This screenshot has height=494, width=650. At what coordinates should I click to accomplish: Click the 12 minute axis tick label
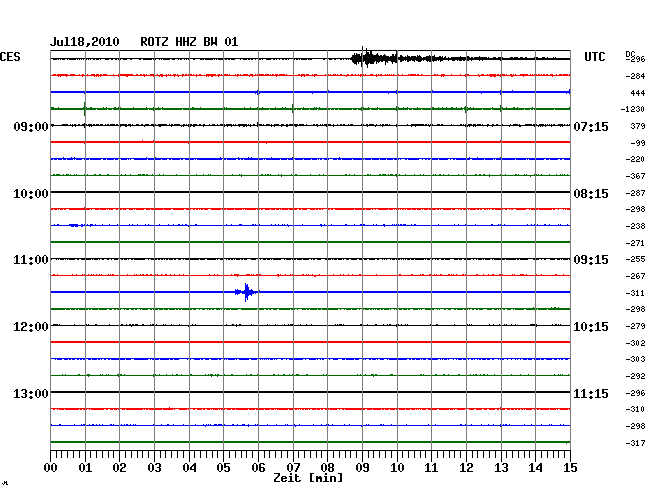pos(466,468)
